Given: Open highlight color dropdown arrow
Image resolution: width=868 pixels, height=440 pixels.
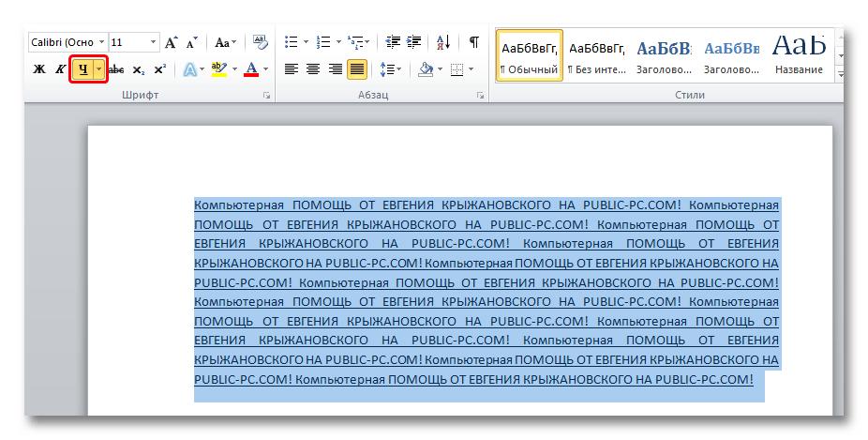Looking at the screenshot, I should click(234, 69).
